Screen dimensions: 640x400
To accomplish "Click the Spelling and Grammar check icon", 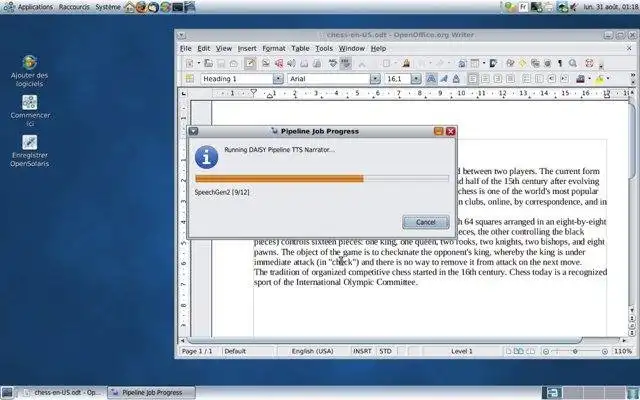I will (x=333, y=63).
